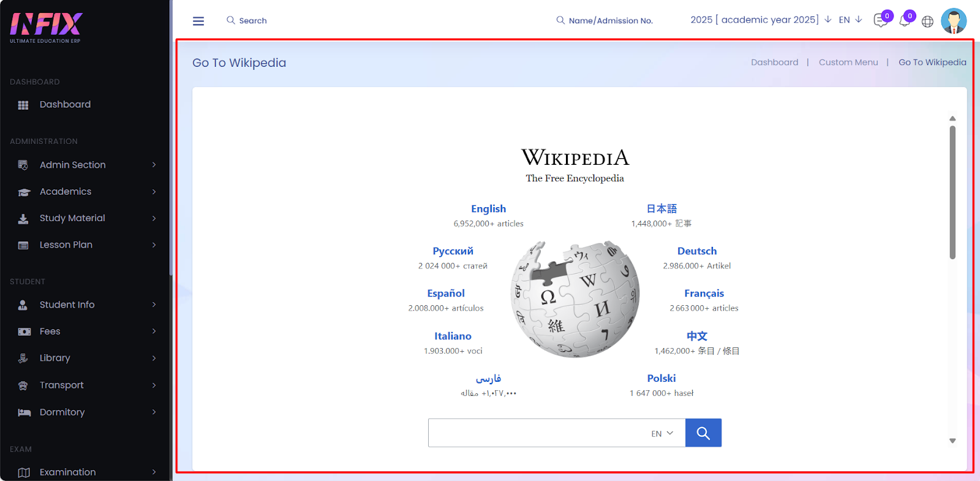The height and width of the screenshot is (481, 980).
Task: Click the sidebar scrollbar
Action: click(x=171, y=138)
